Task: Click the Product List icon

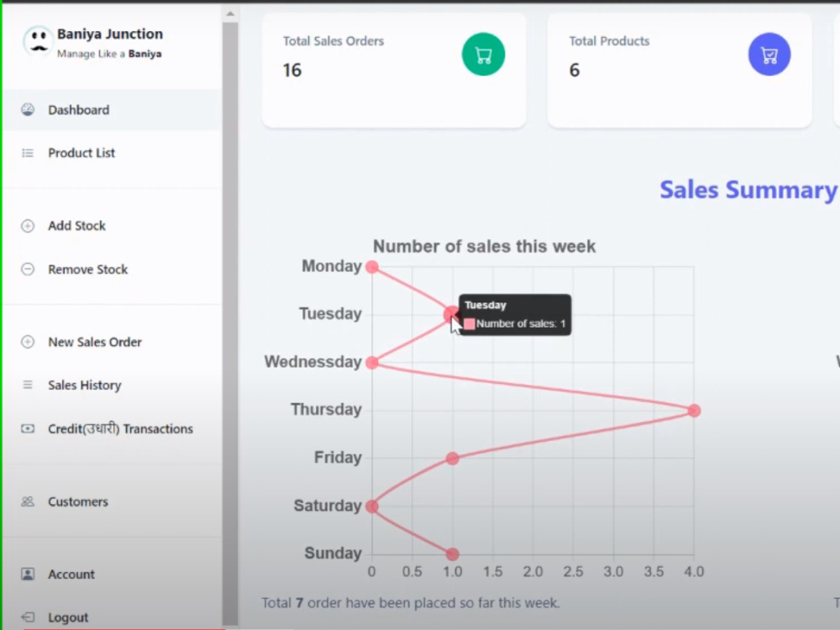Action: click(x=28, y=153)
